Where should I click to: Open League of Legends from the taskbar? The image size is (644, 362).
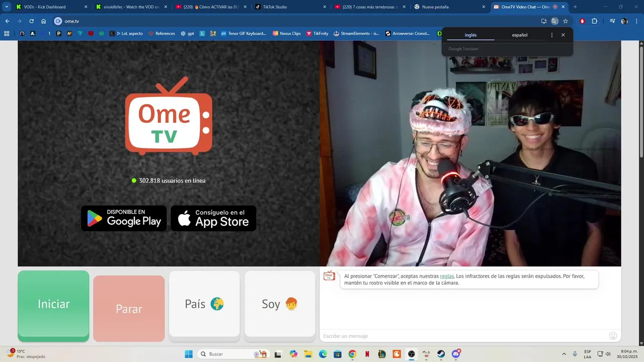pos(382,354)
